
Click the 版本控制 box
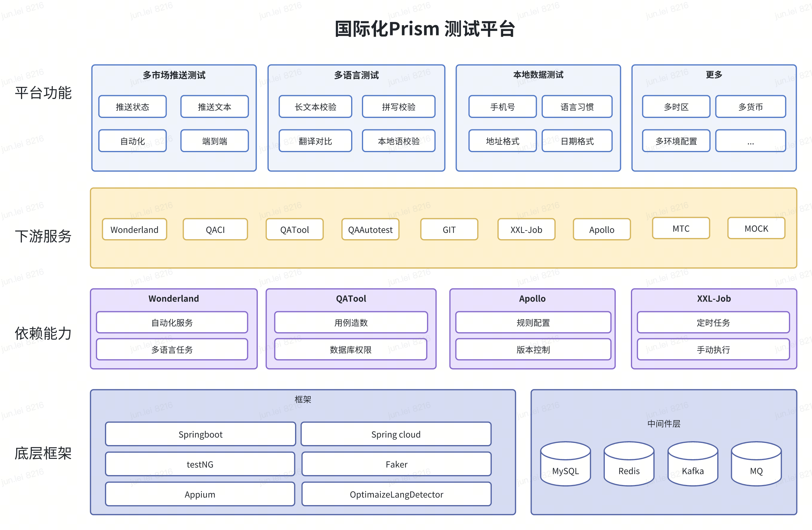pos(533,349)
